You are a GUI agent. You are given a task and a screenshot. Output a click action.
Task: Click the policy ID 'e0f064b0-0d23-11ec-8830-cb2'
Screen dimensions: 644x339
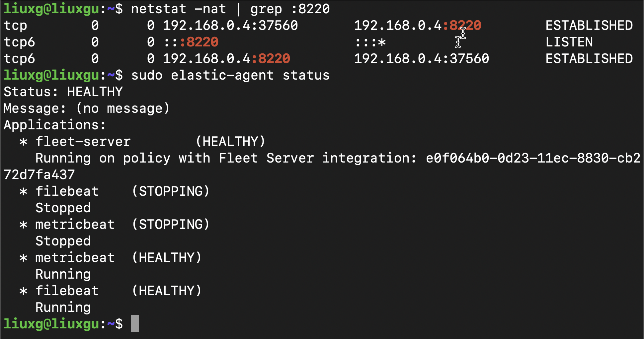(533, 158)
